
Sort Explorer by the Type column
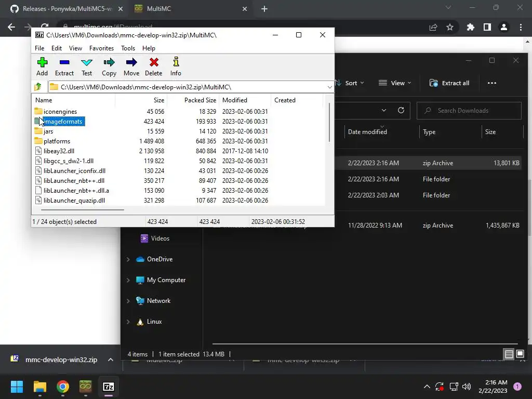(x=429, y=132)
